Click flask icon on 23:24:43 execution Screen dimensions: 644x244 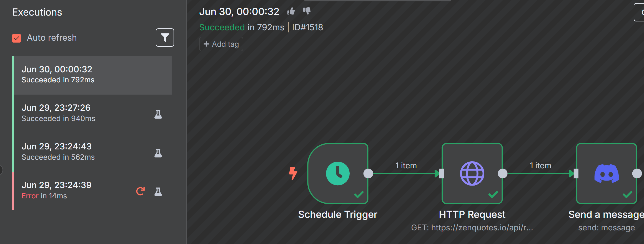point(158,153)
